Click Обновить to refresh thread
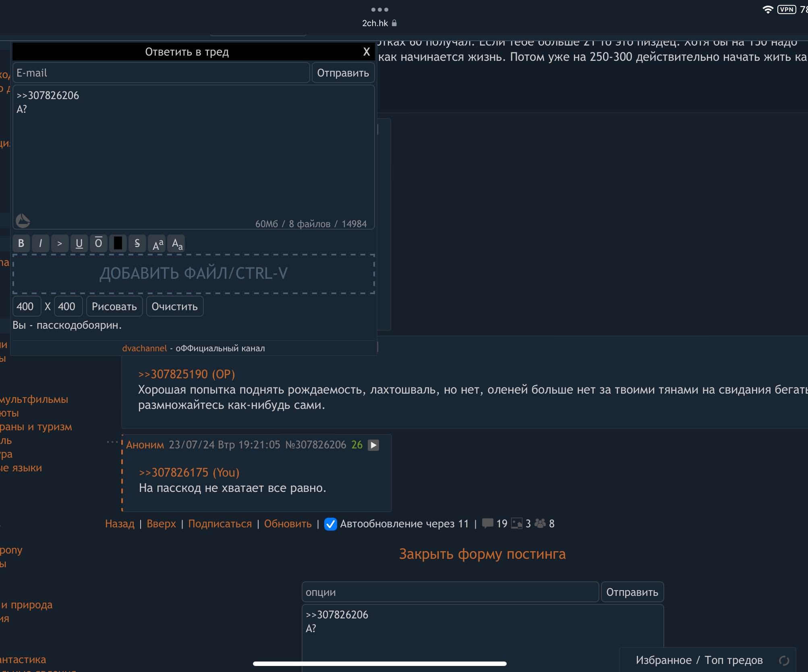The image size is (808, 672). click(x=288, y=524)
